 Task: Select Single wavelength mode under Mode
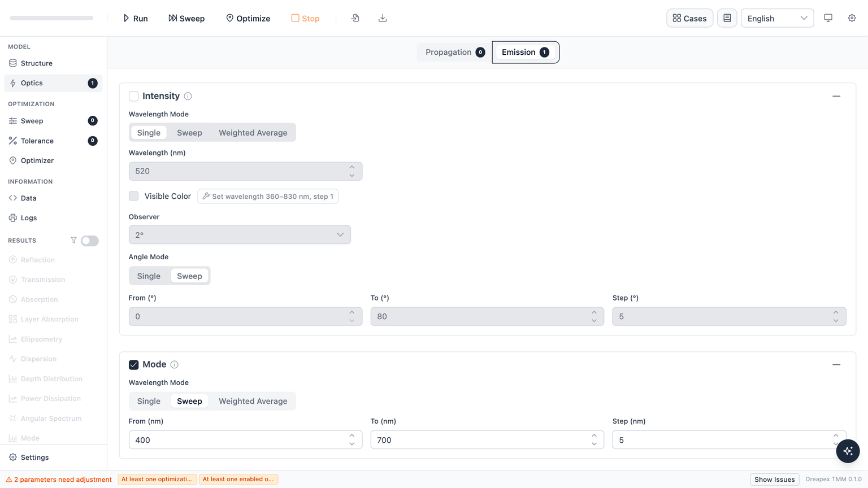149,401
